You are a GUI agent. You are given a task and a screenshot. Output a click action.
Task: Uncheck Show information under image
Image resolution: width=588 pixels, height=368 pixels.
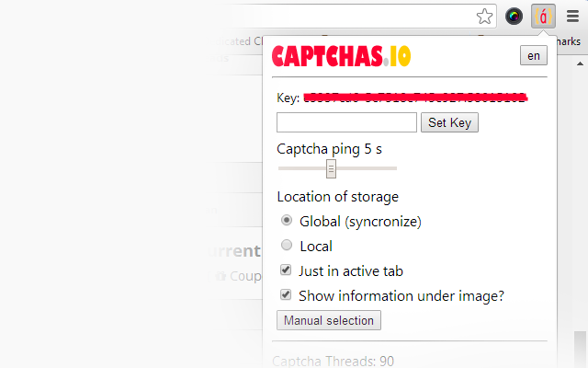pos(286,294)
